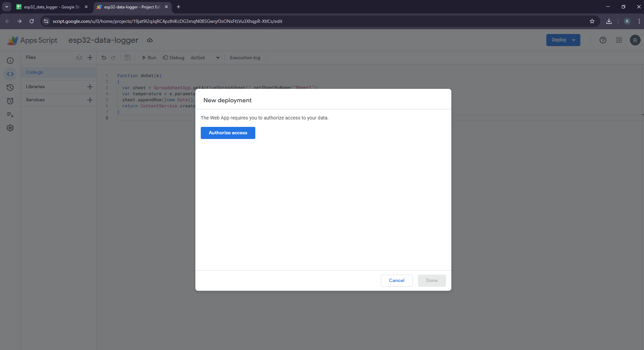644x350 pixels.
Task: Select the Code.gs file
Action: (34, 72)
